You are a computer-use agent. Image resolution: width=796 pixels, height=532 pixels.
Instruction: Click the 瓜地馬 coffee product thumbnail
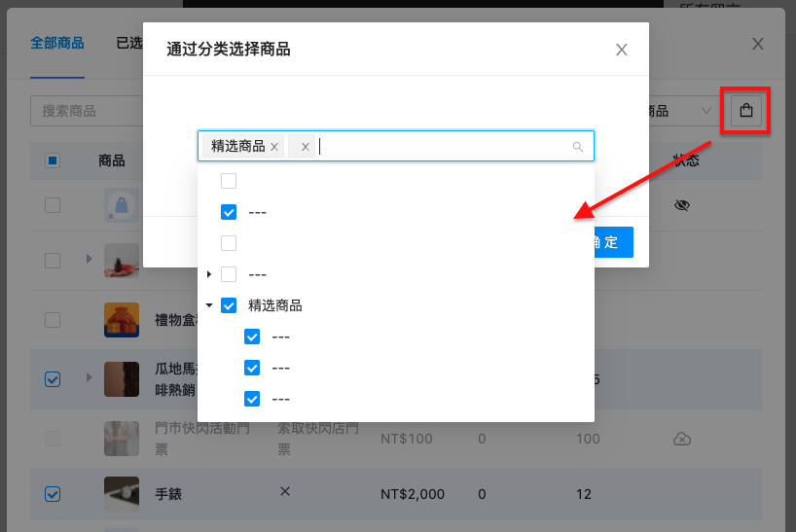point(122,379)
